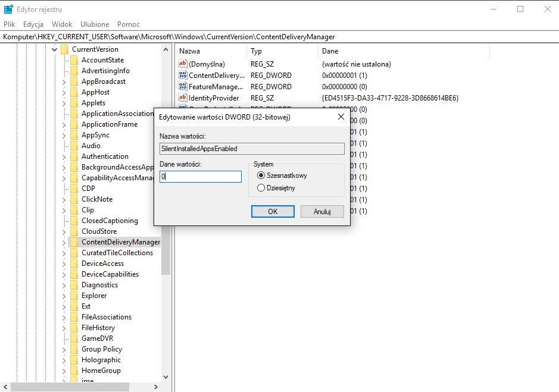Click the IdentityProvider string value icon

click(x=183, y=98)
